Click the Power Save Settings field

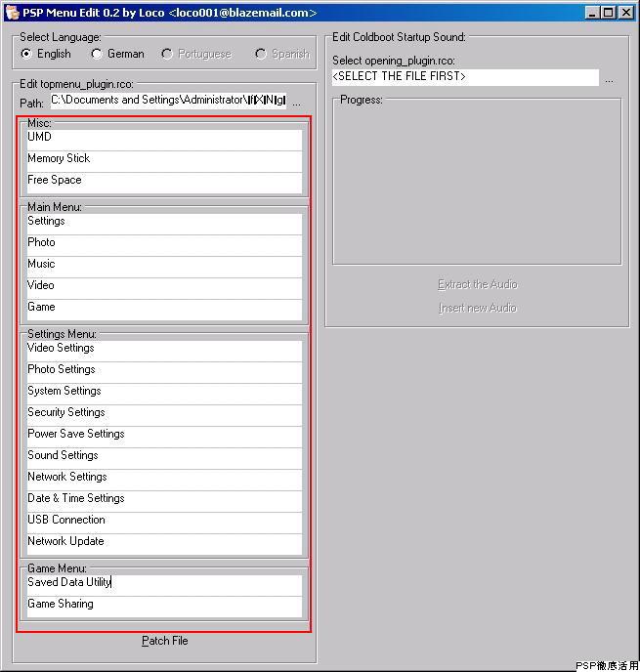click(x=164, y=437)
